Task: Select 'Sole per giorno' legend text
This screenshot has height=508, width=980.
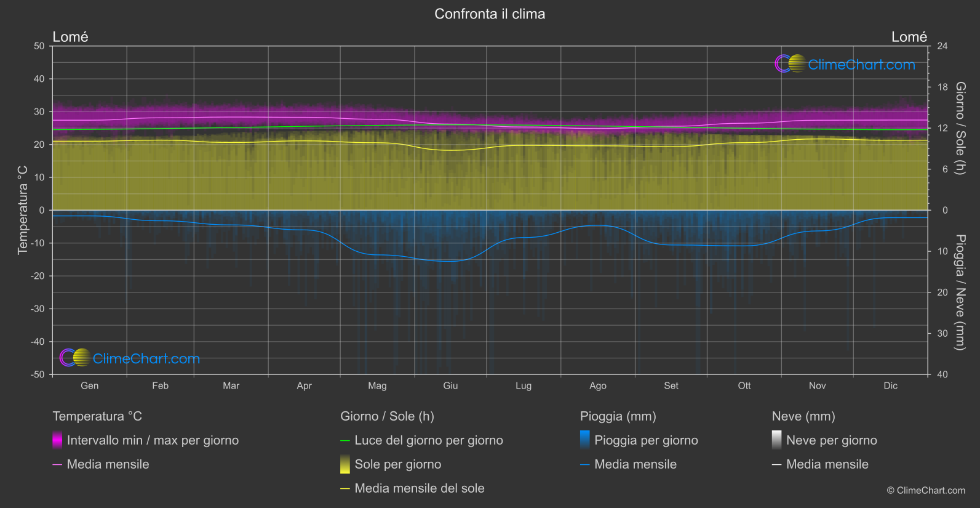Action: 398,464
